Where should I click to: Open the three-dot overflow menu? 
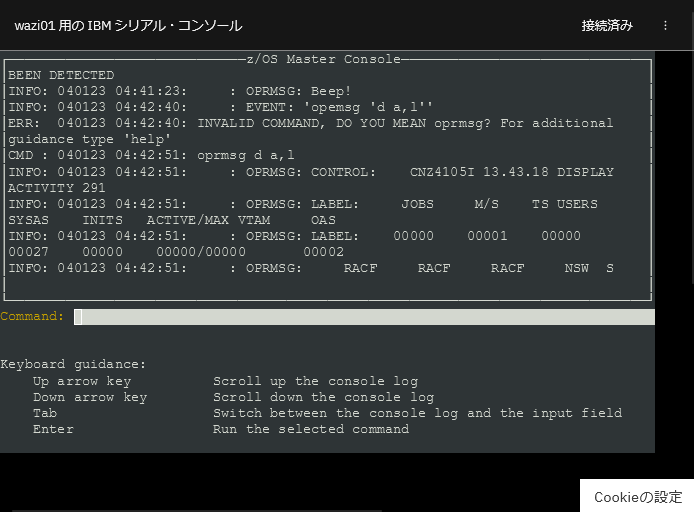[x=665, y=26]
